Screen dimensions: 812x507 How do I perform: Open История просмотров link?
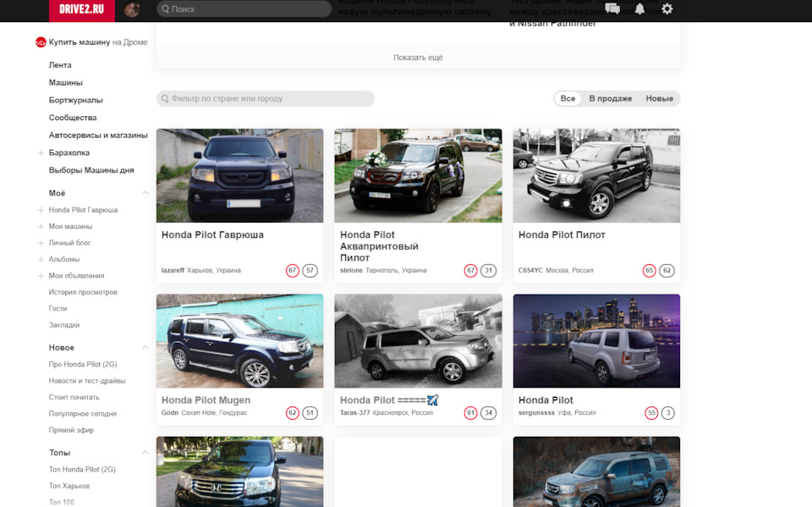83,292
